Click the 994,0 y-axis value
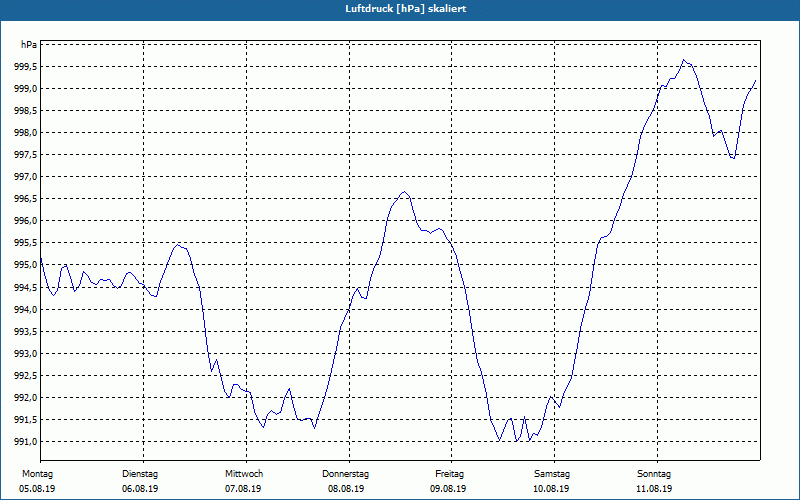Viewport: 800px width, 500px height. click(26, 310)
